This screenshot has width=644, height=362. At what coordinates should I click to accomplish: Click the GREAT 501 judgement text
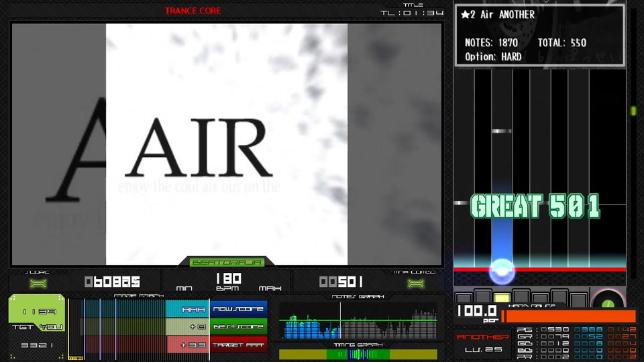(x=535, y=206)
